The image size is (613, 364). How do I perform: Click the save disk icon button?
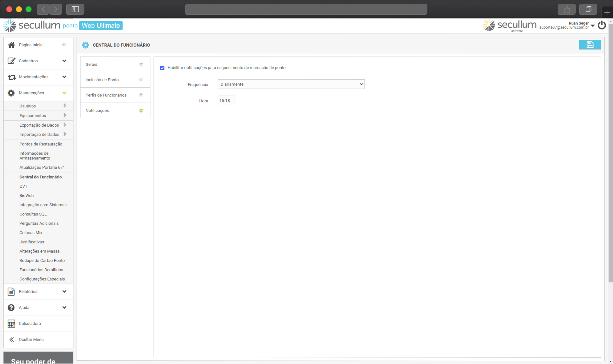(590, 45)
